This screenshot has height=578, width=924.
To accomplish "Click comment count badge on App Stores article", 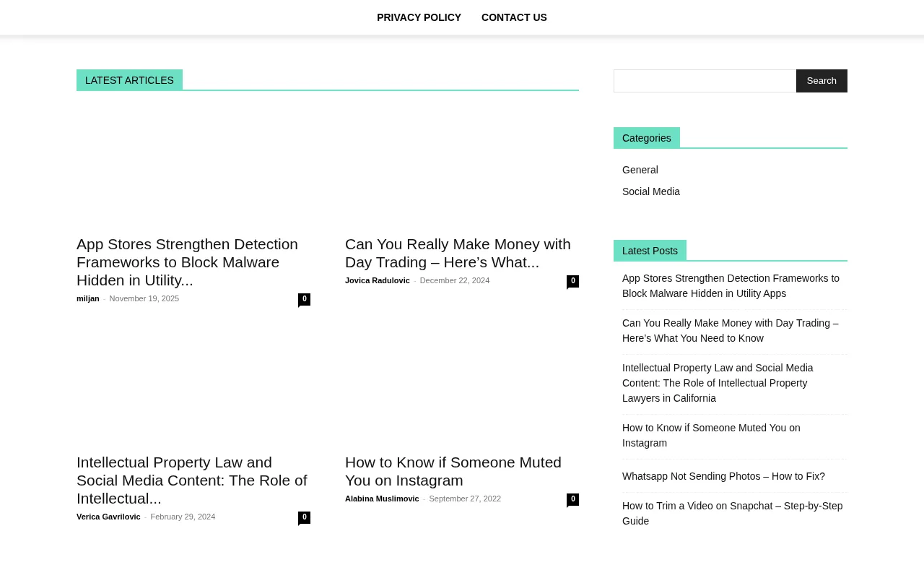I will [305, 299].
